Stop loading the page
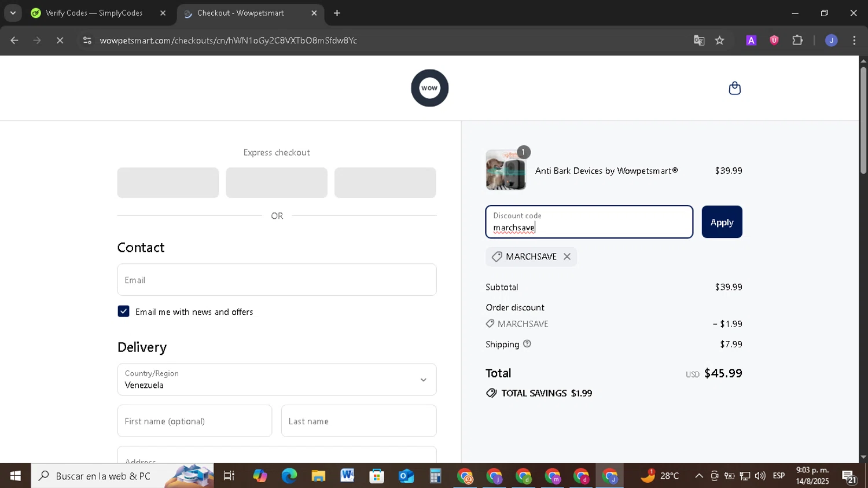This screenshot has height=488, width=868. [60, 41]
